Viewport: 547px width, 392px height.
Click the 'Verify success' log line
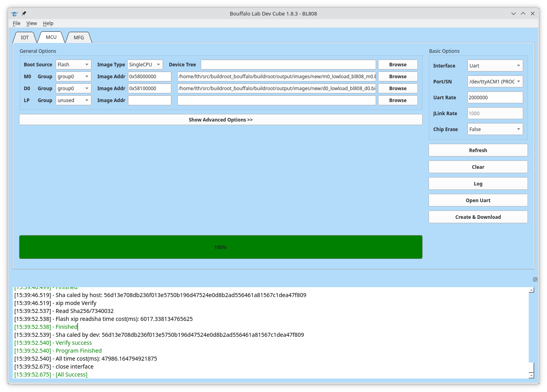coord(53,343)
